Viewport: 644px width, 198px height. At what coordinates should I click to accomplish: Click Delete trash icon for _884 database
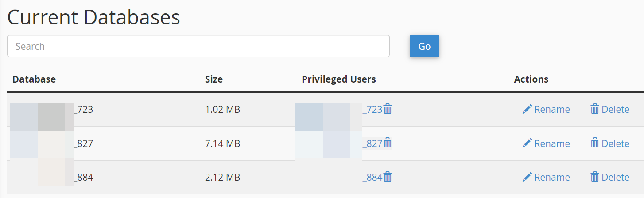point(595,177)
